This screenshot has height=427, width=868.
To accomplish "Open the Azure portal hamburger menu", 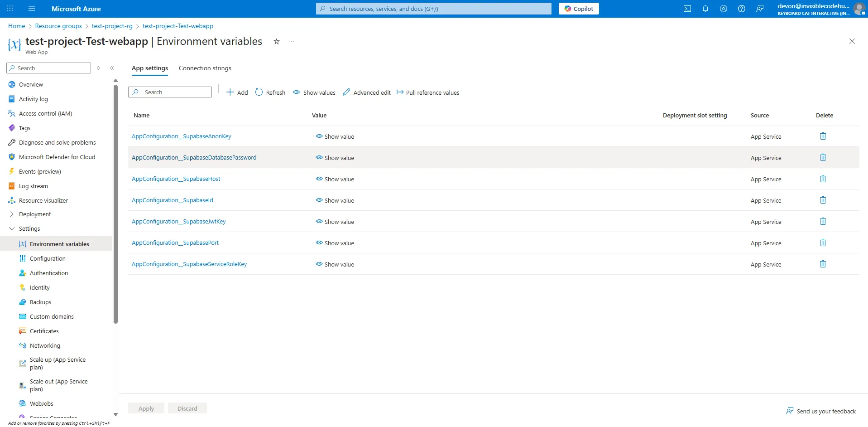I will tap(31, 9).
